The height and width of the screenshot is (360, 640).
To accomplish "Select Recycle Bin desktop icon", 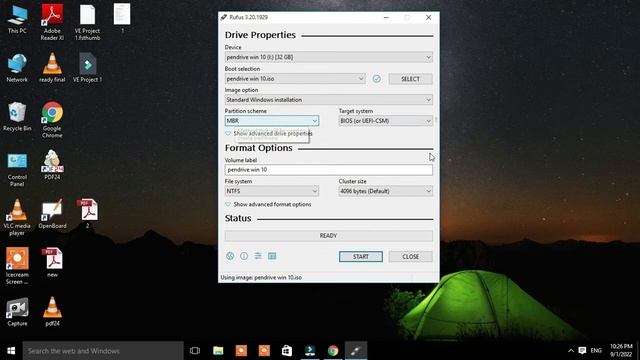I will click(17, 116).
